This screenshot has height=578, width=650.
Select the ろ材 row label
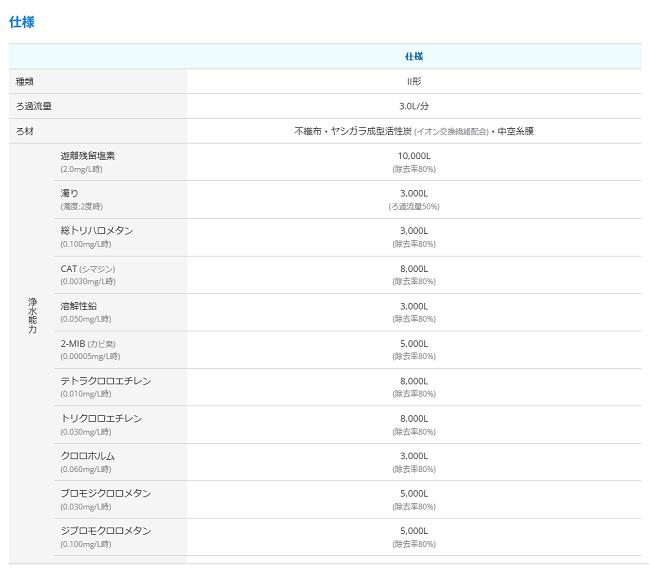(25, 131)
